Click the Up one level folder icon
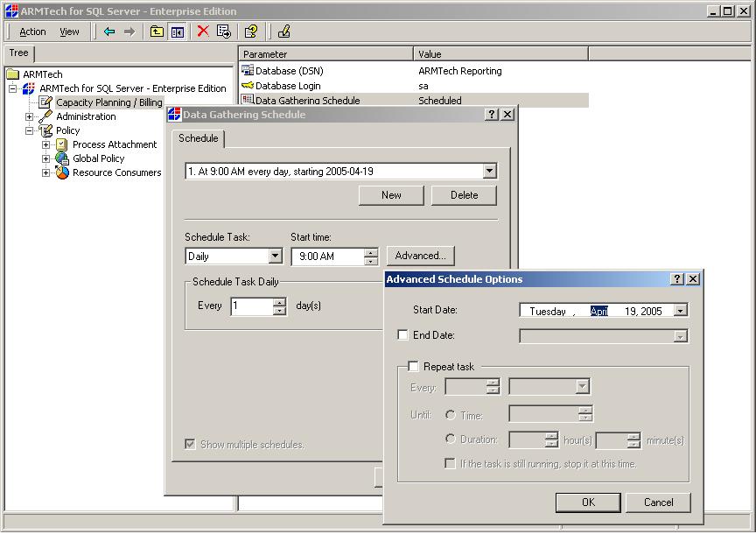 coord(157,32)
